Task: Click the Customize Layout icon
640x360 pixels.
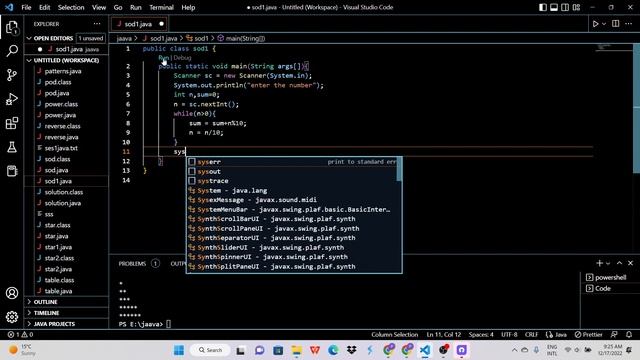Action: [576, 7]
